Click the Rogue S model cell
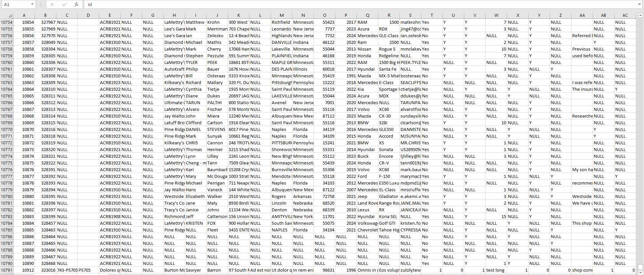The image size is (644, 275). click(x=389, y=49)
